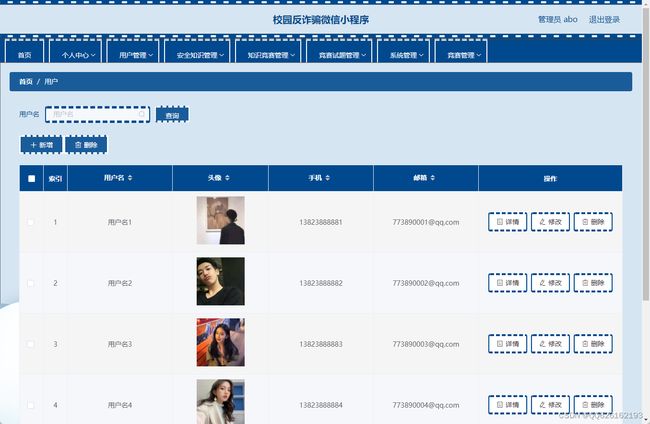Open avatar thumbnail of 用户名1
The image size is (650, 424).
(x=221, y=220)
